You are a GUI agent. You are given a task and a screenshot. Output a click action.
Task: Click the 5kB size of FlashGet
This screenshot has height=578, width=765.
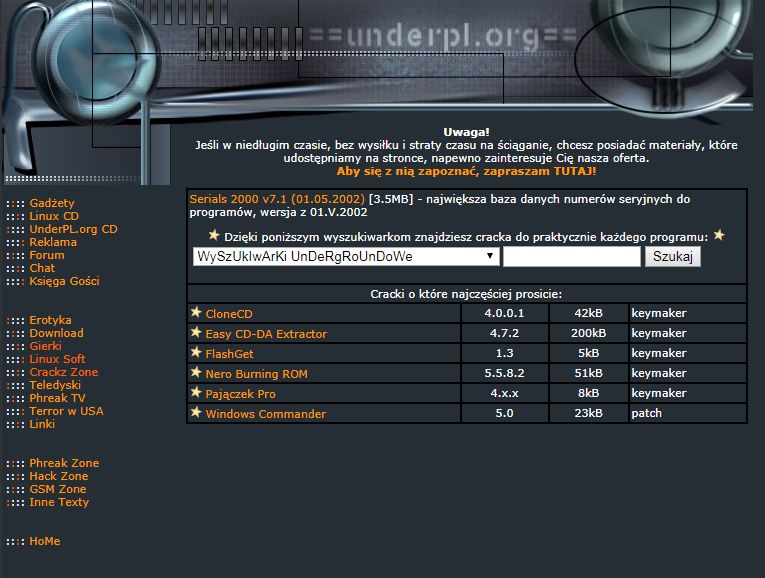[x=588, y=353]
